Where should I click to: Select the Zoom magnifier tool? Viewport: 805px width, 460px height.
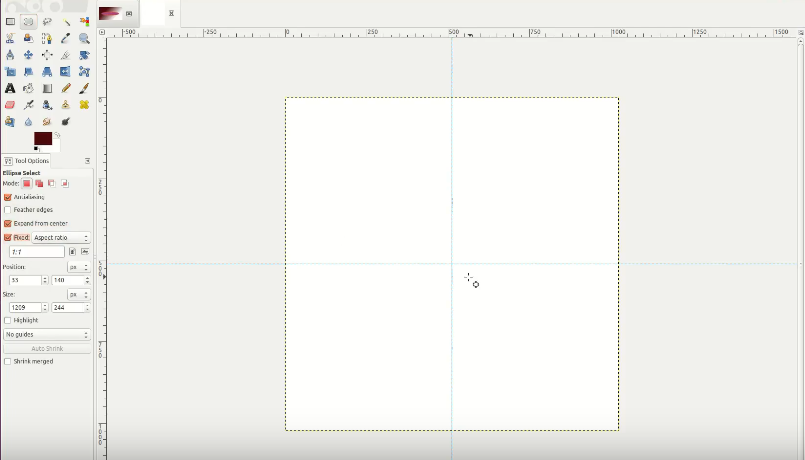coord(84,39)
